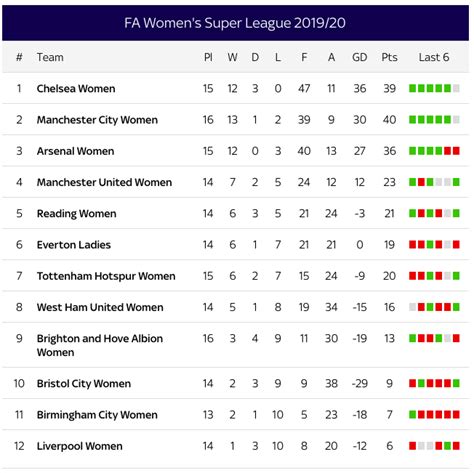Click Manchester United Women's form indicator strip
Viewport: 474px width, 473px height.
coord(434,182)
